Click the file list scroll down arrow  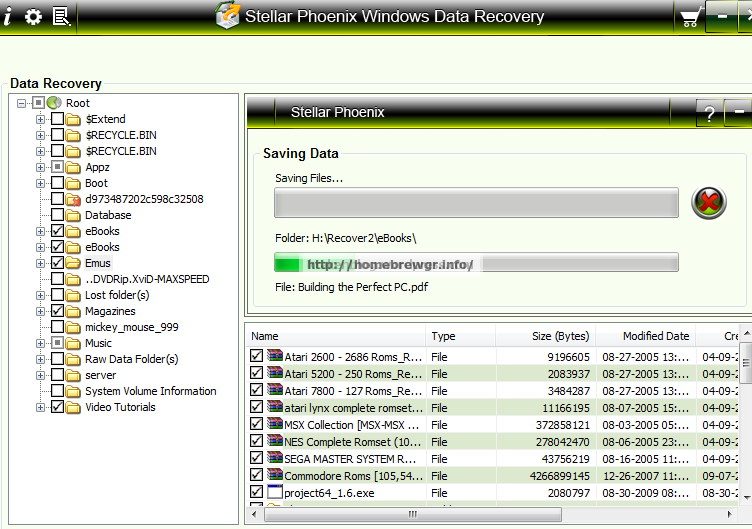746,498
